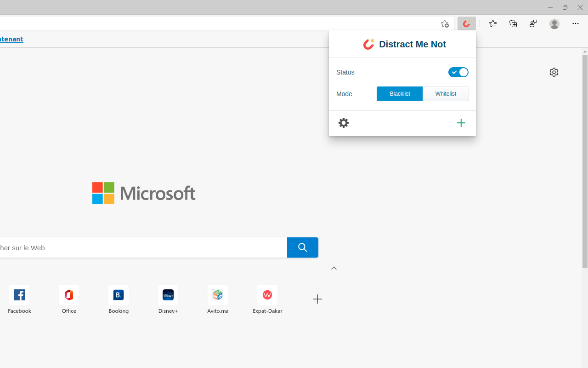This screenshot has height=368, width=588.
Task: Open Distract Me Not settings gear
Action: (344, 123)
